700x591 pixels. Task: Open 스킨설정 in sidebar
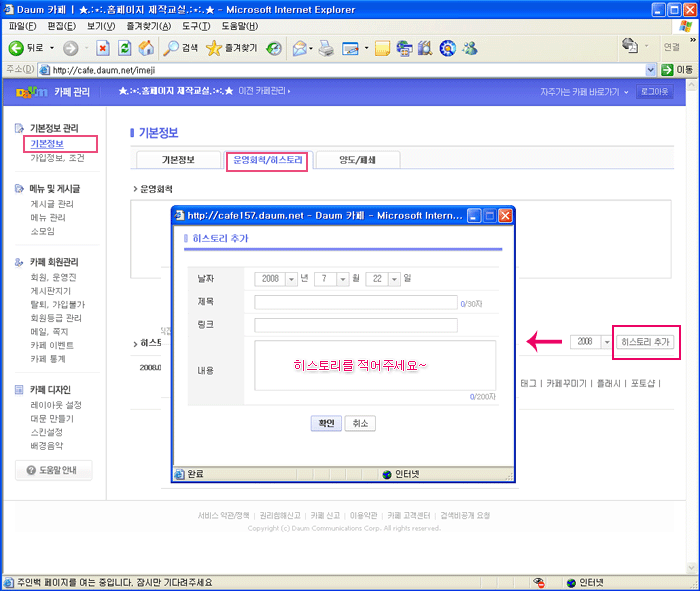point(46,433)
